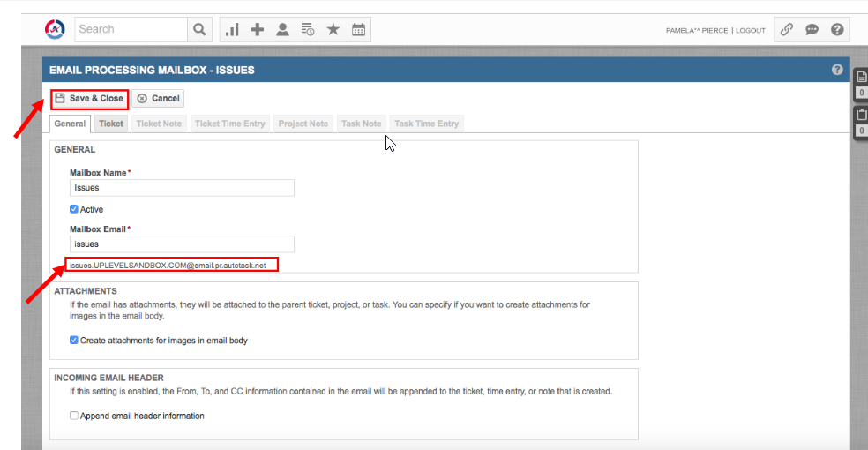Click the PAMELA PIERCE user name

[x=696, y=31]
